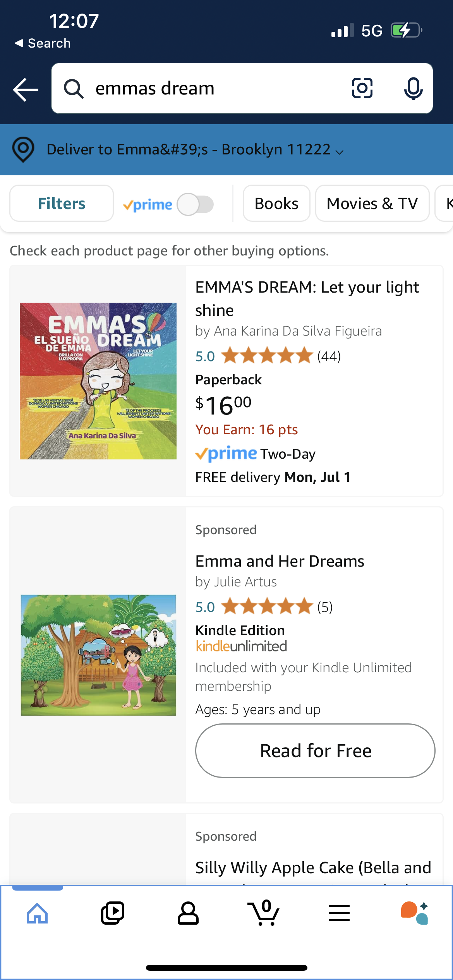Go to the Home tab
The width and height of the screenshot is (453, 980).
[x=37, y=913]
